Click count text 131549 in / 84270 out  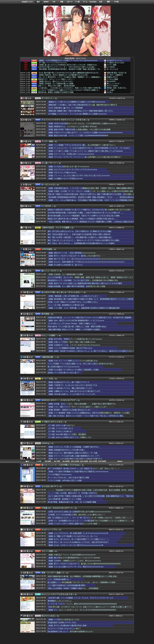[117, 98]
